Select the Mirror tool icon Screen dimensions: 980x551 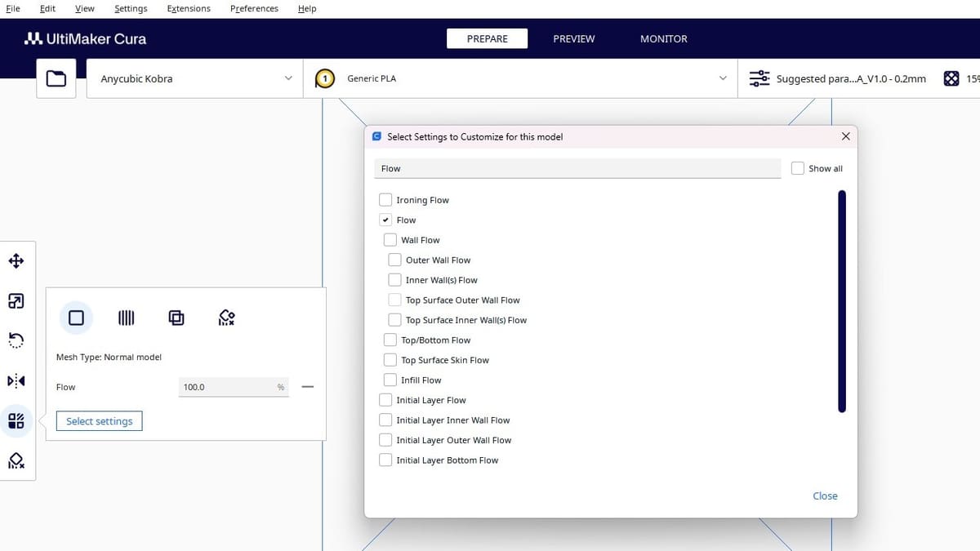(16, 380)
